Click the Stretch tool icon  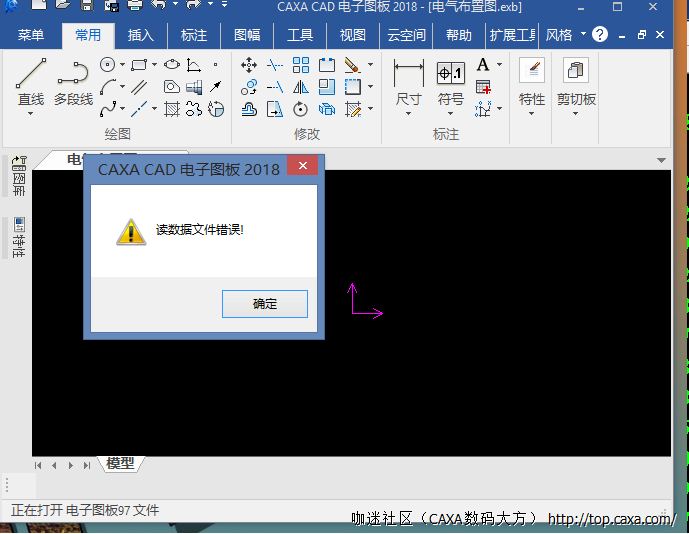click(275, 109)
